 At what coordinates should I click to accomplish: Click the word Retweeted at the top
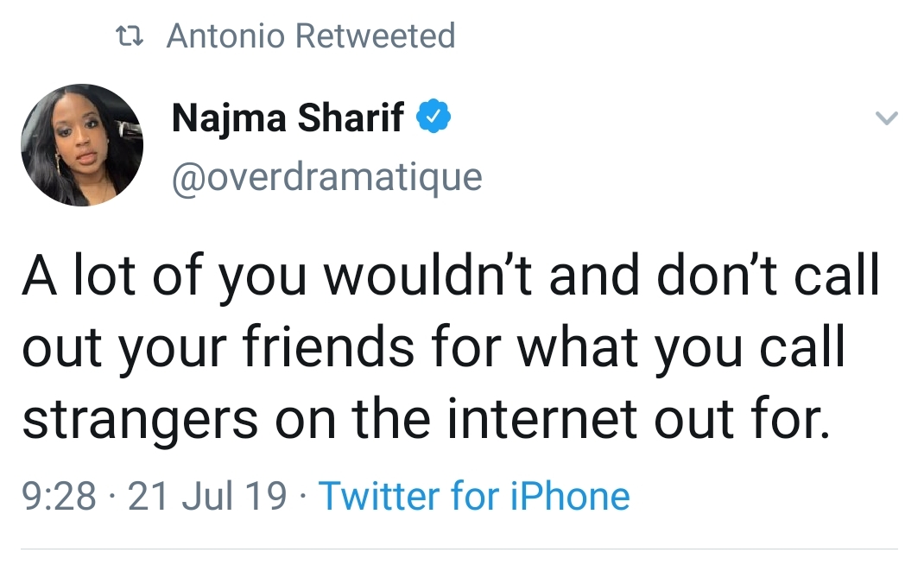pyautogui.click(x=375, y=36)
